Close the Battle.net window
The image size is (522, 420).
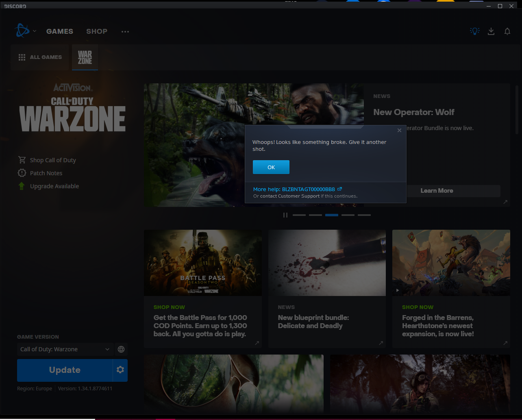coord(512,6)
